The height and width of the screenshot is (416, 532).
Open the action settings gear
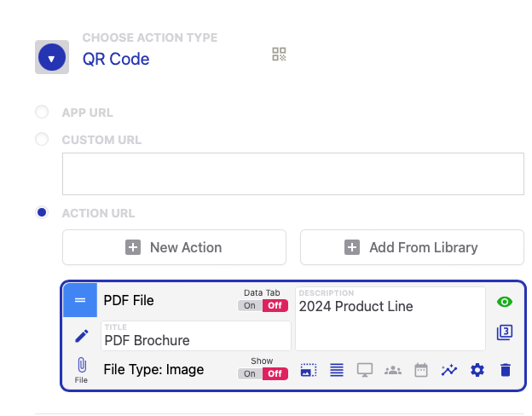(477, 370)
